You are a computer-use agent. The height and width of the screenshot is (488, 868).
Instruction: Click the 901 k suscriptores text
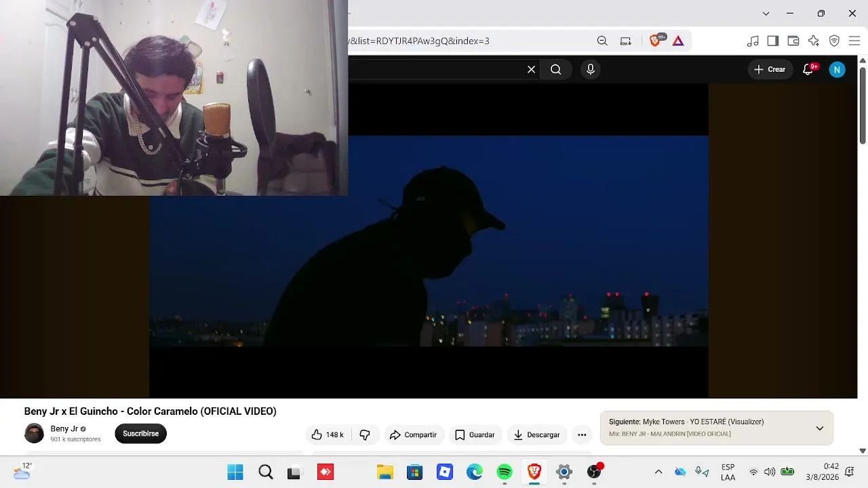click(x=75, y=439)
